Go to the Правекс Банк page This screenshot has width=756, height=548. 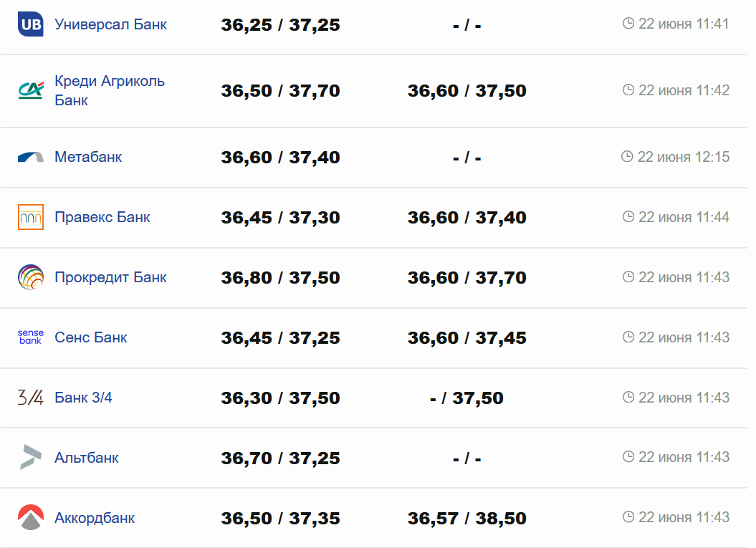click(102, 217)
